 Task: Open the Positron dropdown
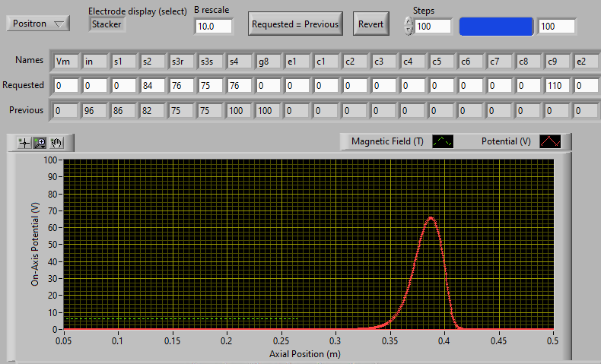pos(38,24)
